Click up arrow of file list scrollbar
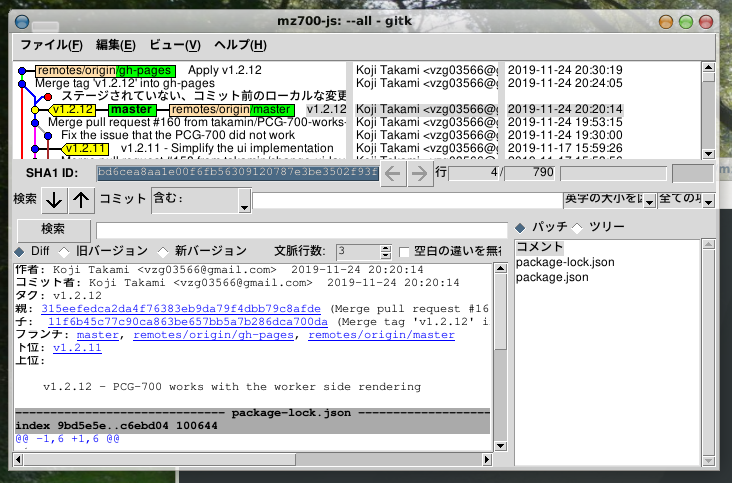Screen dimensions: 732x483 pos(709,245)
